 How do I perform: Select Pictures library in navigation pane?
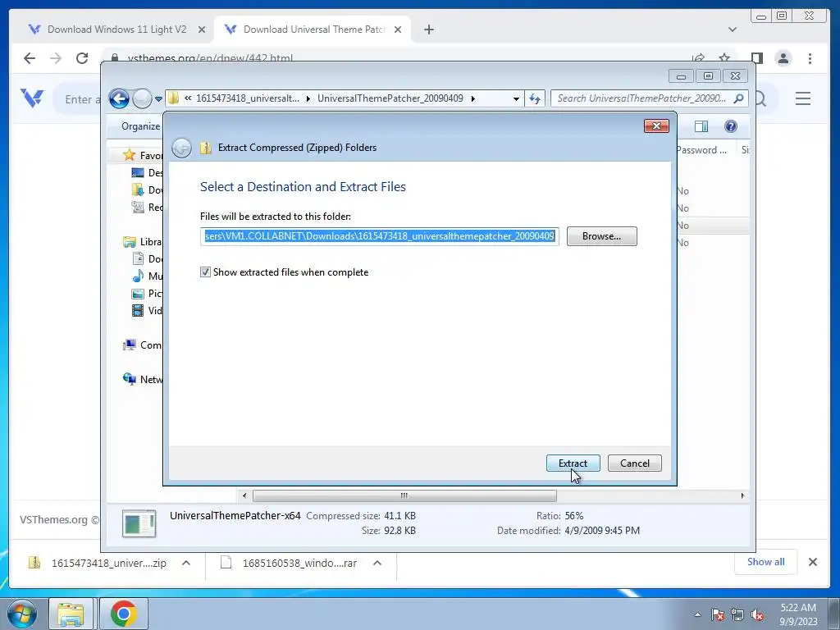click(147, 293)
